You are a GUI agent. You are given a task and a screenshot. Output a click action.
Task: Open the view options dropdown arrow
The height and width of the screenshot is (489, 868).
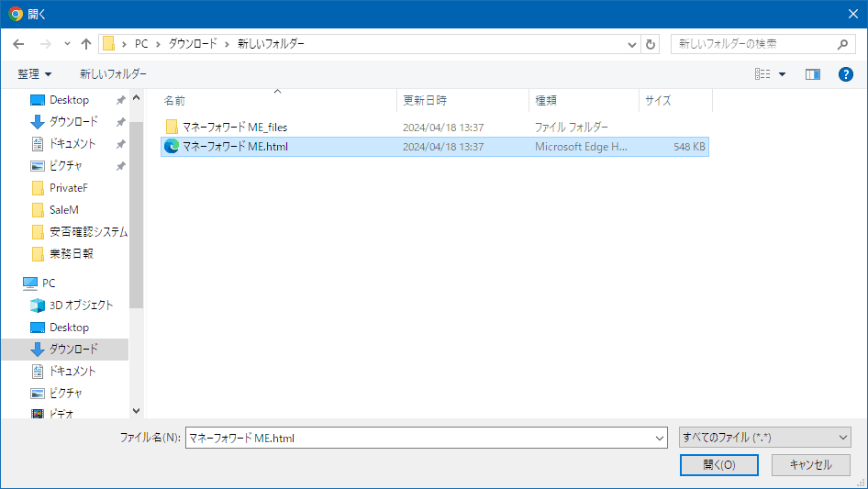pos(782,74)
